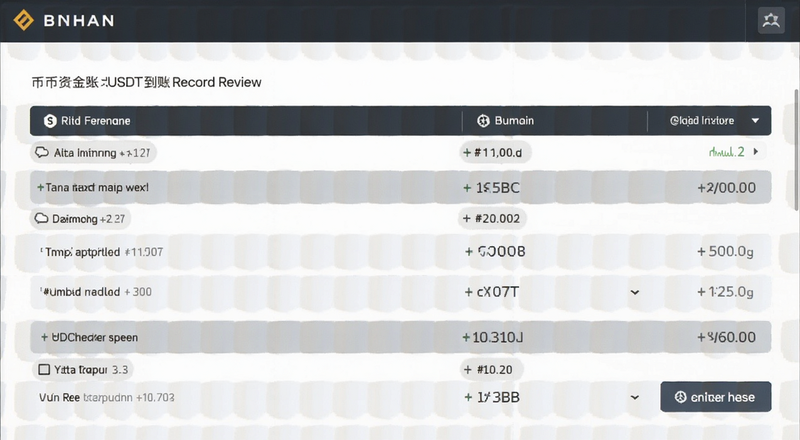Viewport: 800px width, 440px height.
Task: Click the +5000B value
Action: point(495,251)
